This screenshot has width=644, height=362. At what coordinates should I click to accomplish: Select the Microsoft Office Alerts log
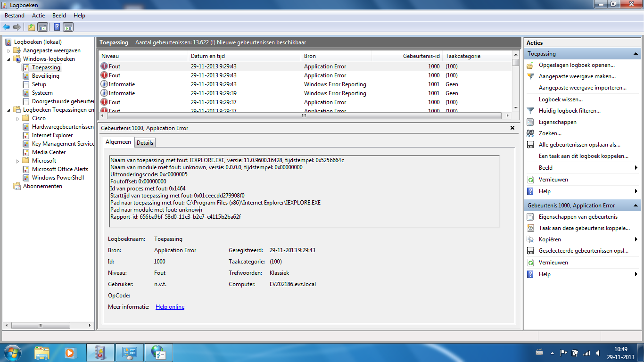60,169
